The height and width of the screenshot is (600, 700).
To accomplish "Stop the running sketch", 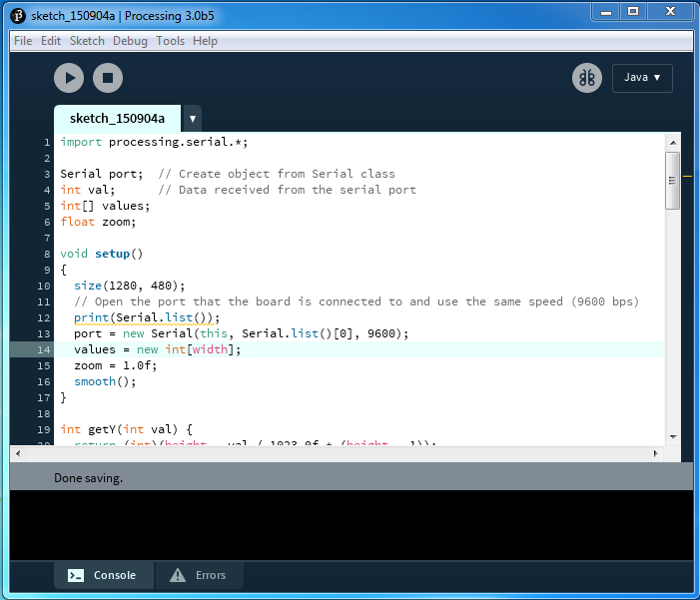I will [108, 78].
